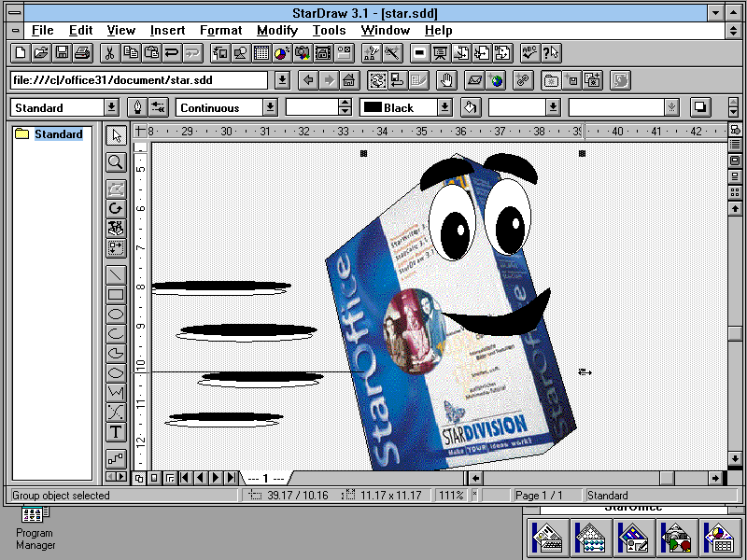Viewport: 747px width, 560px height.
Task: Click the Undo arrow button
Action: coord(171,53)
